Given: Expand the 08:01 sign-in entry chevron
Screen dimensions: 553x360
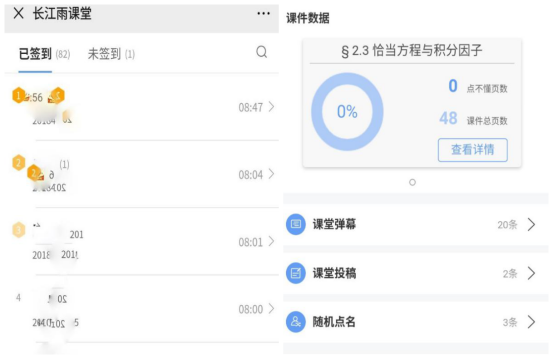Looking at the screenshot, I should [x=271, y=241].
